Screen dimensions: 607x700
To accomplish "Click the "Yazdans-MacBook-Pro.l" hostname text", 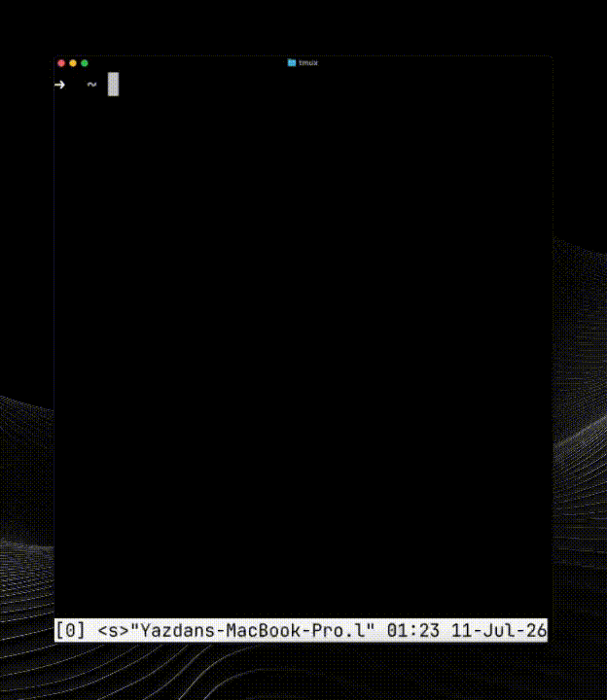I will [x=252, y=630].
